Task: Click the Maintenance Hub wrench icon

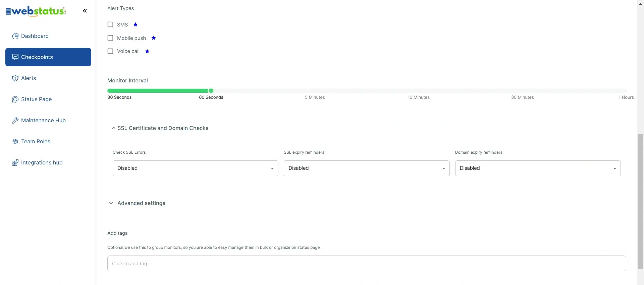Action: [15, 121]
